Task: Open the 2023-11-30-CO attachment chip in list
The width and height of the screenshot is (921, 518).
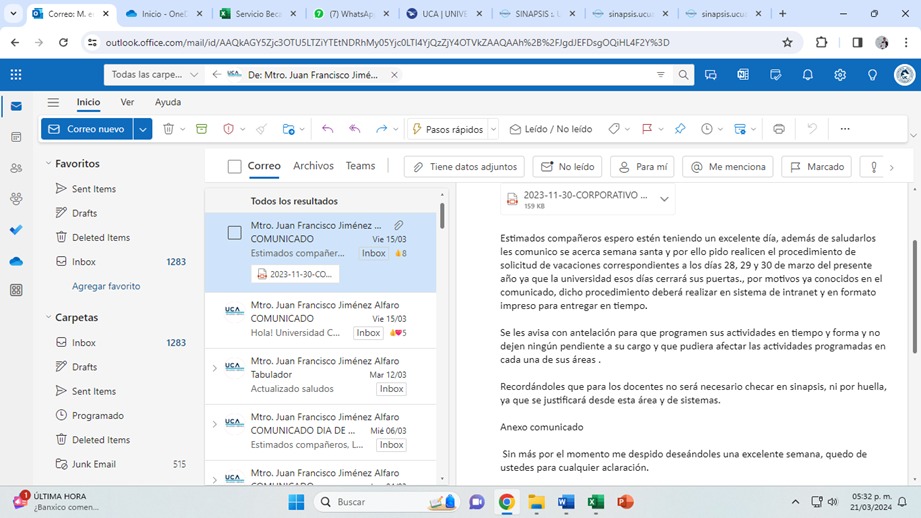Action: pos(295,274)
